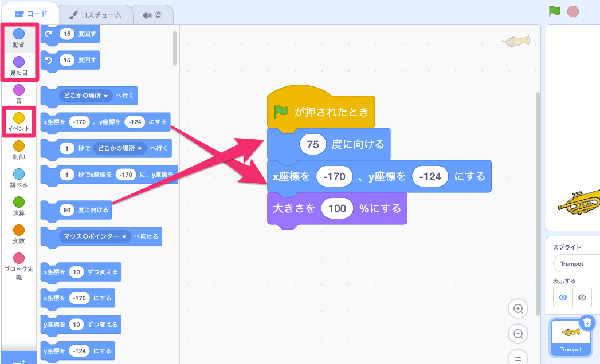Image resolution: width=600 pixels, height=364 pixels.
Task: Hide the sprite using crossed-eye icon
Action: (x=582, y=298)
